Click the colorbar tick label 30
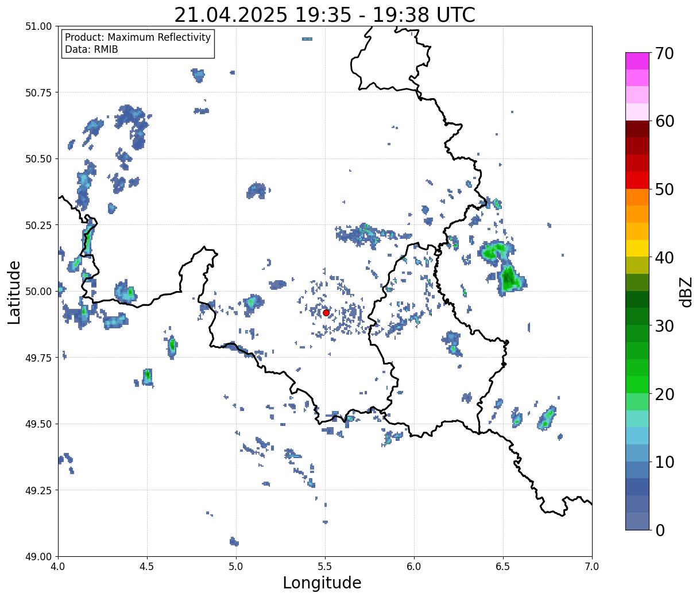 click(x=664, y=326)
